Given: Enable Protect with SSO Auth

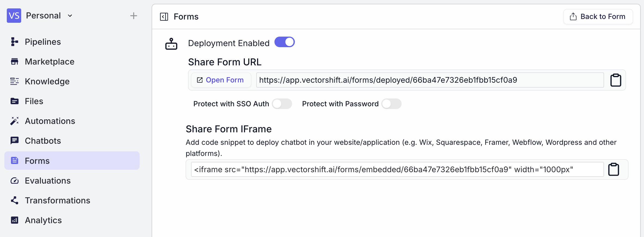Looking at the screenshot, I should [x=282, y=104].
